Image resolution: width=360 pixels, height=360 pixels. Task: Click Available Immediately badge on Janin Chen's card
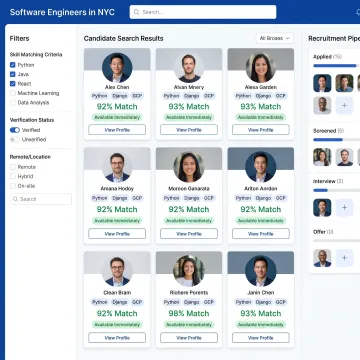(x=261, y=325)
